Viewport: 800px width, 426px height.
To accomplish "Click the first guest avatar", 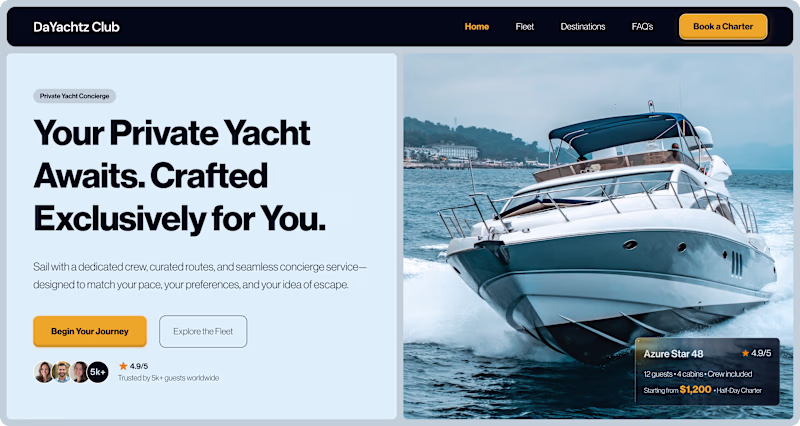I will [43, 372].
